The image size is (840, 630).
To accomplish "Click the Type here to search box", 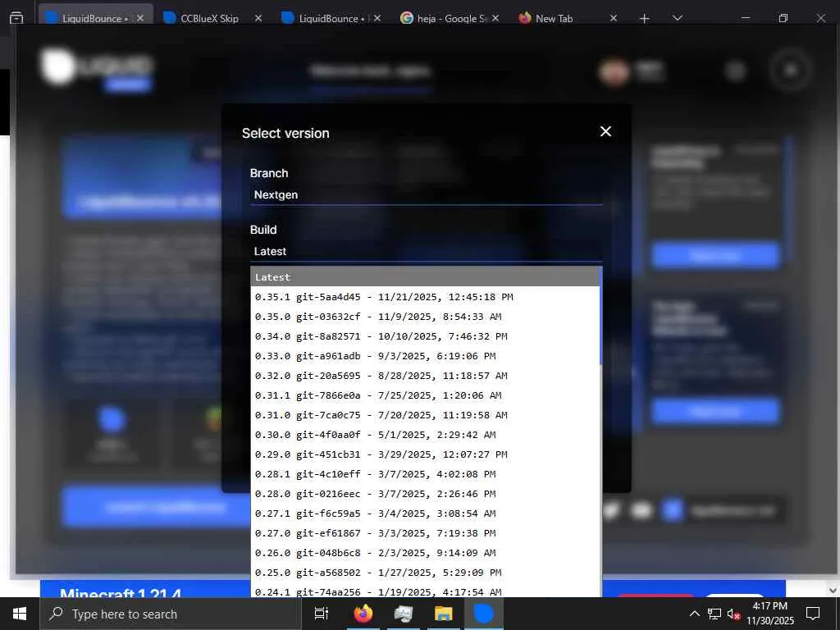I will [x=171, y=614].
